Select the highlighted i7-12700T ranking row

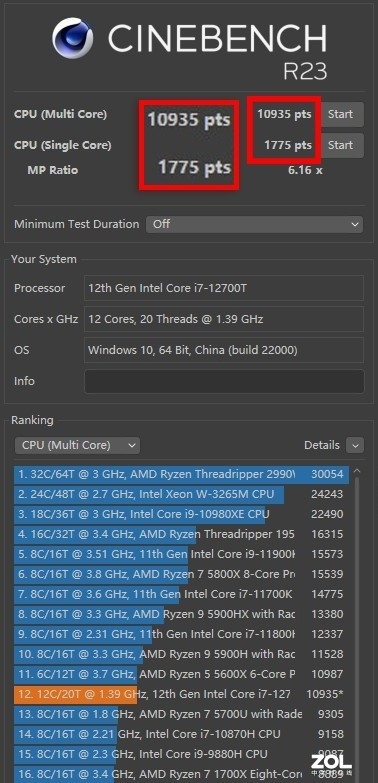(181, 694)
